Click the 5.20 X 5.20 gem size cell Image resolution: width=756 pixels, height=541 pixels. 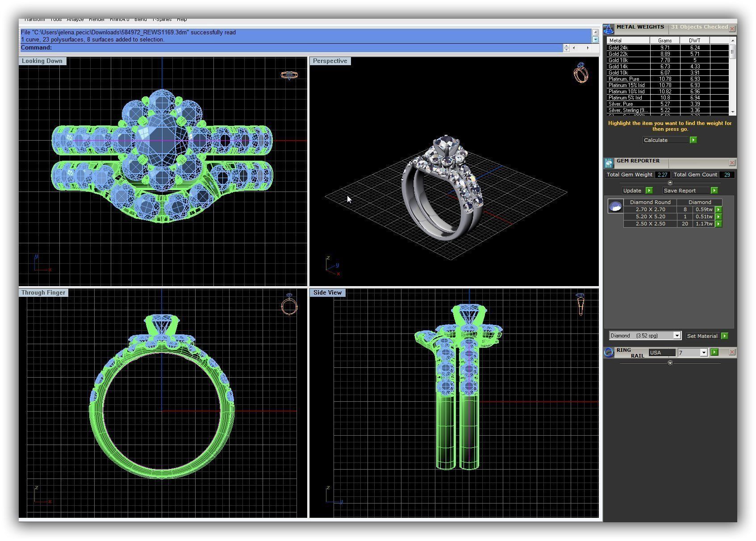650,216
